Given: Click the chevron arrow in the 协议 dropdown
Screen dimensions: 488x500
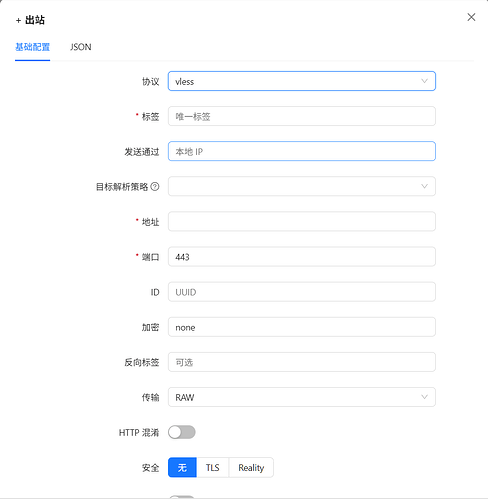Looking at the screenshot, I should [x=424, y=81].
